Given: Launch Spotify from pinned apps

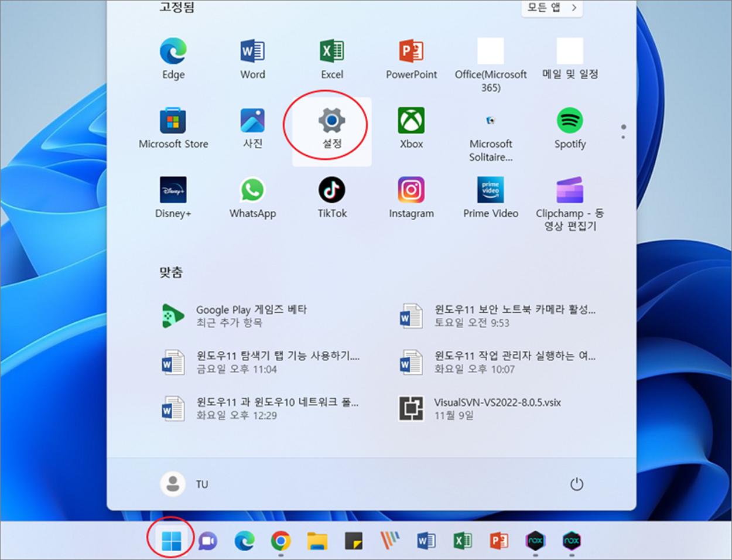Looking at the screenshot, I should [570, 128].
